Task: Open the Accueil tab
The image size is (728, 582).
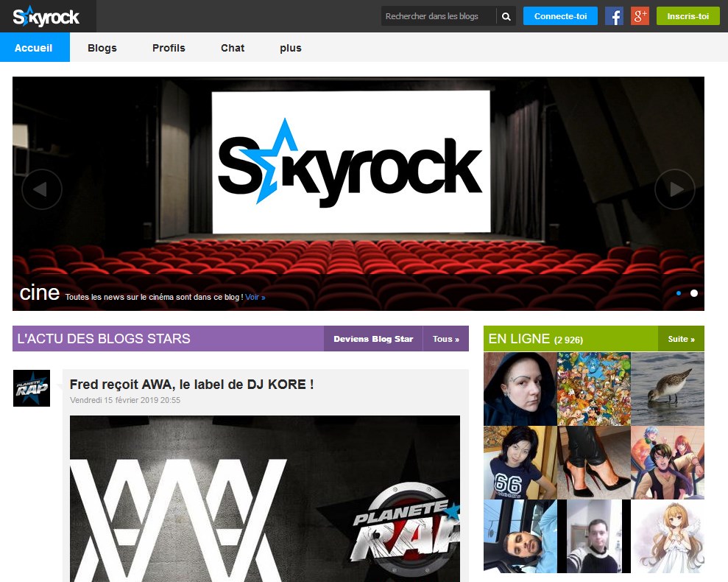Action: tap(35, 47)
